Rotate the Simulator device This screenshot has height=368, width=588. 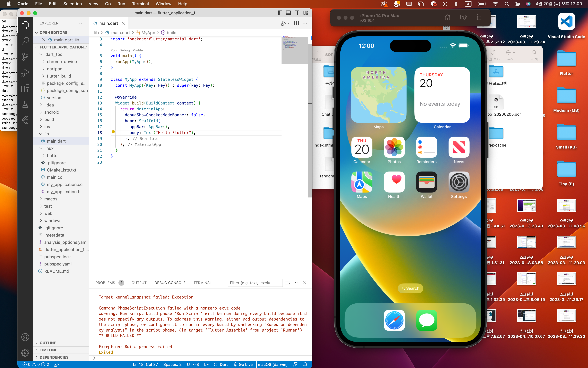(479, 18)
